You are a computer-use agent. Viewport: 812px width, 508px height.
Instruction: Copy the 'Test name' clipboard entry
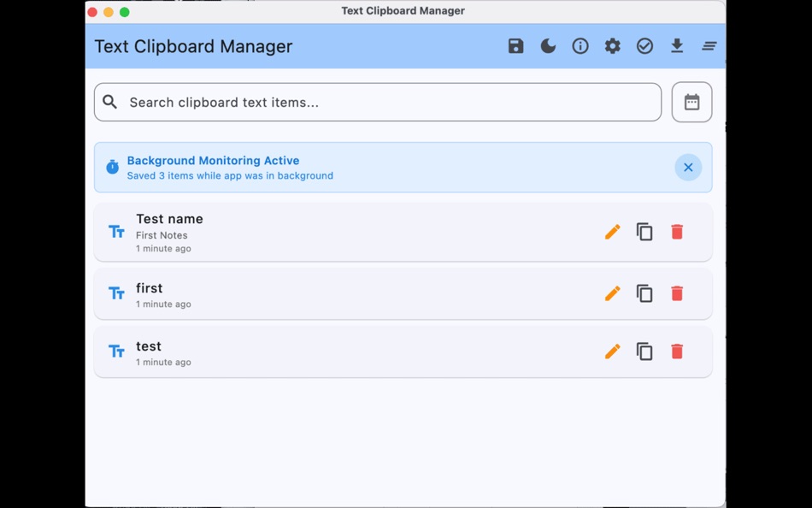tap(644, 231)
